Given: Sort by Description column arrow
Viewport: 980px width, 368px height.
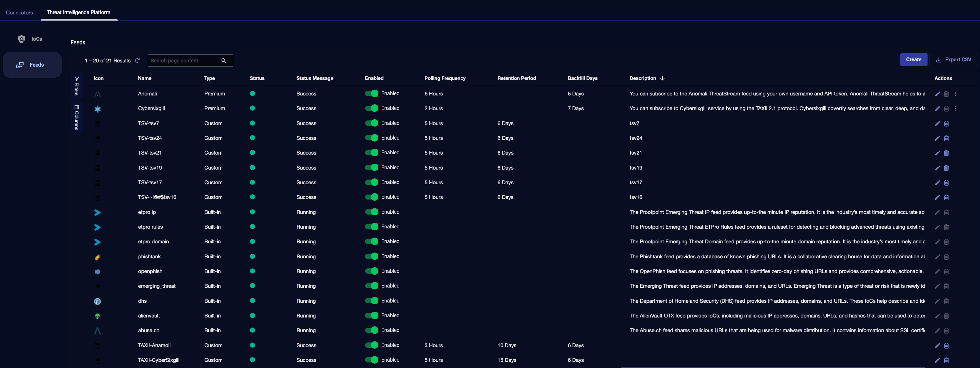Looking at the screenshot, I should [662, 78].
